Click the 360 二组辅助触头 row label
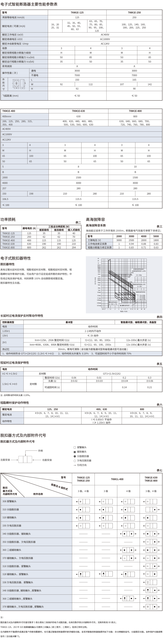 tap(12, 550)
